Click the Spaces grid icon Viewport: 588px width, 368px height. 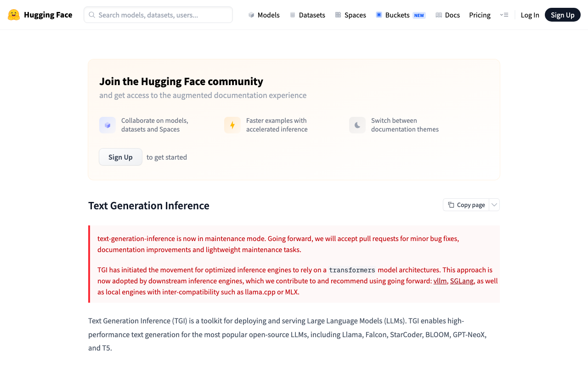coord(338,15)
